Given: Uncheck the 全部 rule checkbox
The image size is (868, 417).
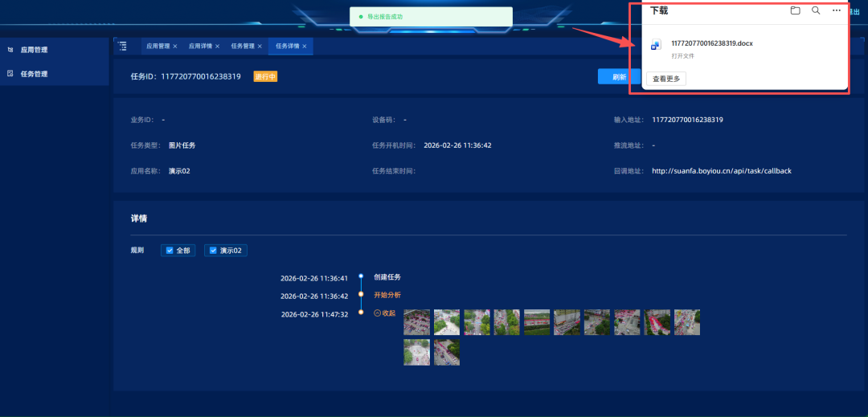Looking at the screenshot, I should (x=170, y=251).
